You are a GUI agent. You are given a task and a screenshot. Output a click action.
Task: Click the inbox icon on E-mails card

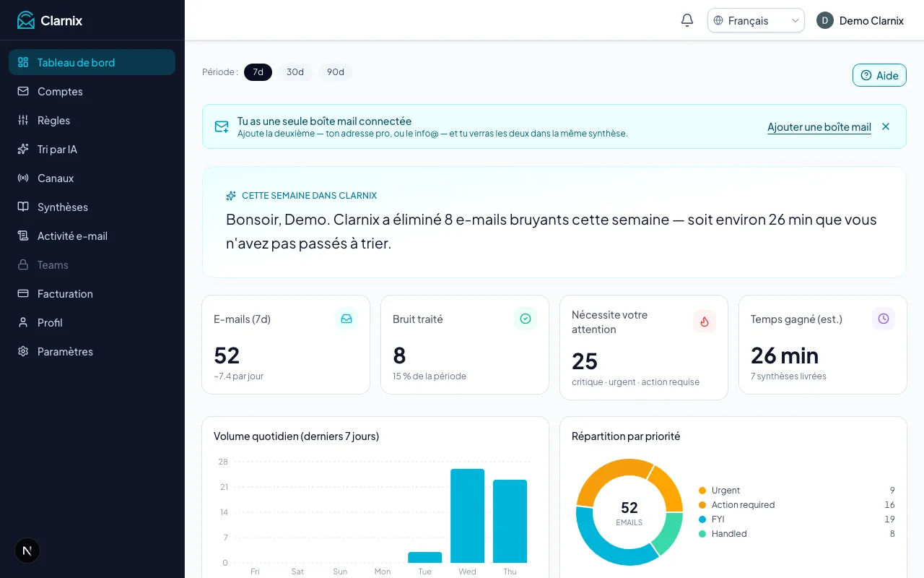coord(346,319)
